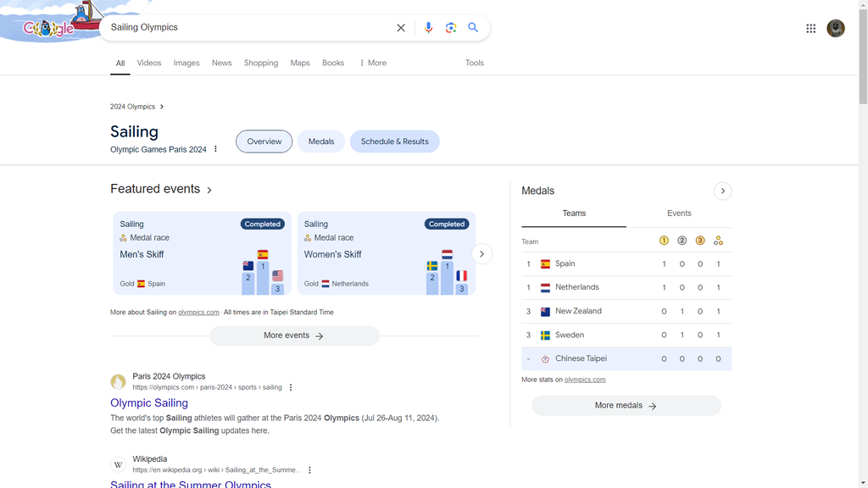Screen dimensions: 868x488
Task: Expand the Featured events heading
Action: 160,189
